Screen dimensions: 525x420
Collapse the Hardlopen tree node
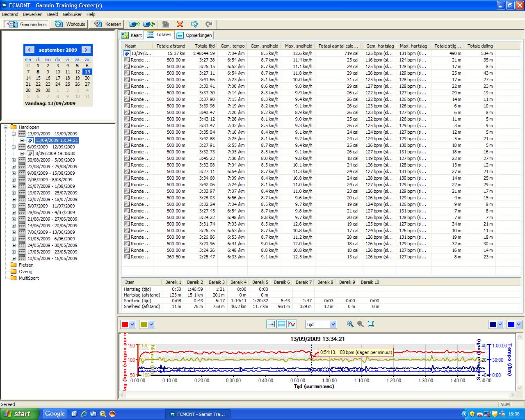(x=6, y=127)
